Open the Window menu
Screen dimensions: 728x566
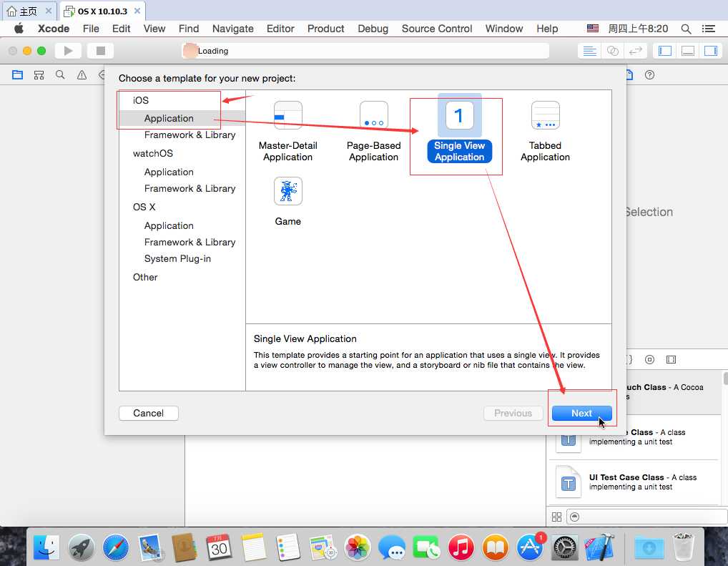[504, 29]
